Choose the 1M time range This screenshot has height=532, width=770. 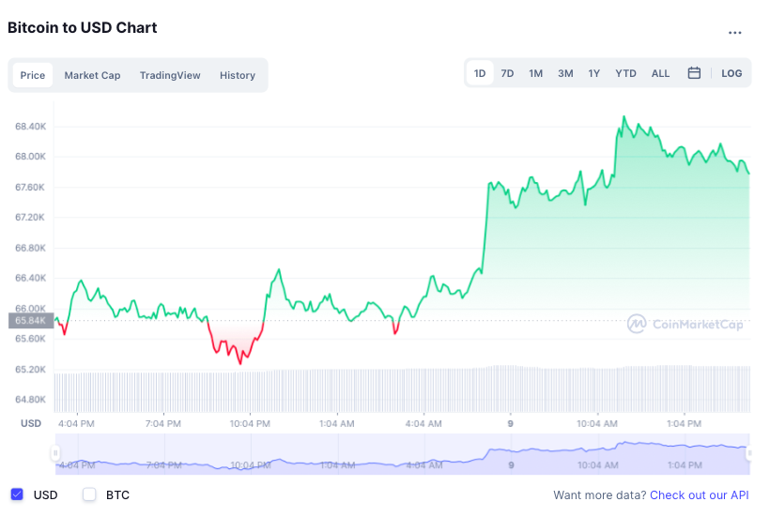tap(535, 73)
